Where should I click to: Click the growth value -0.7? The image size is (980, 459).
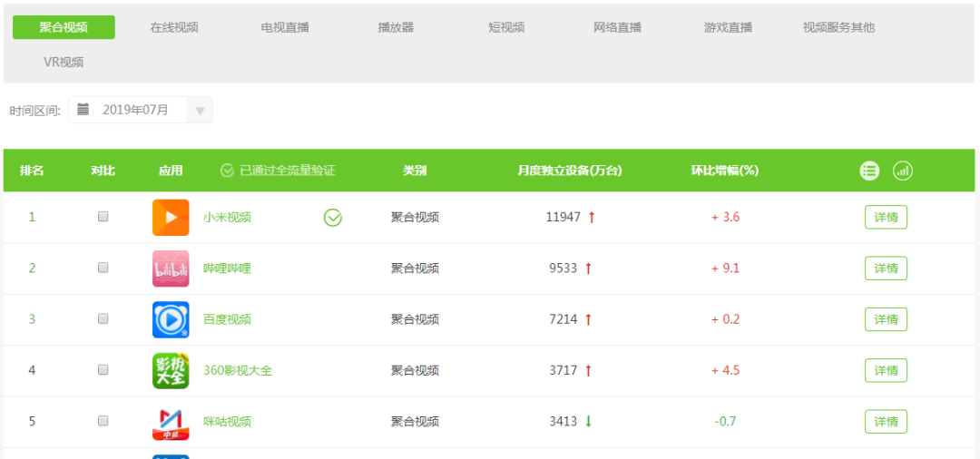point(726,422)
